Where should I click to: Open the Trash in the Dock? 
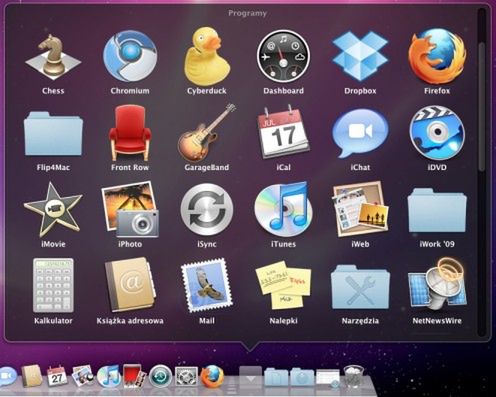tap(353, 377)
